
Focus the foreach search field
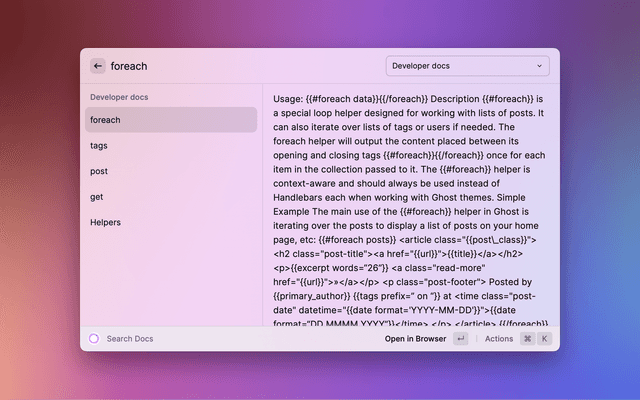coord(240,66)
